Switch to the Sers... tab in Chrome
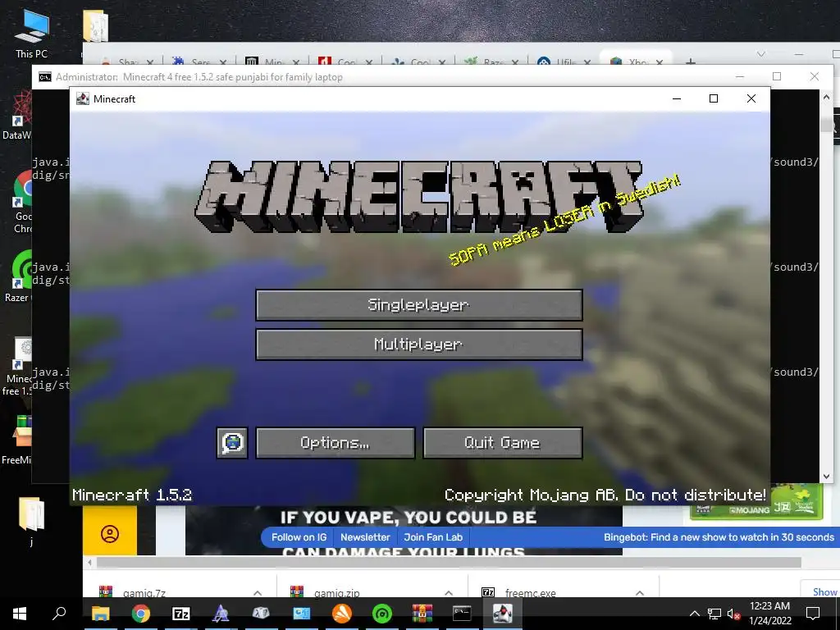Image resolution: width=840 pixels, height=630 pixels. pyautogui.click(x=200, y=62)
